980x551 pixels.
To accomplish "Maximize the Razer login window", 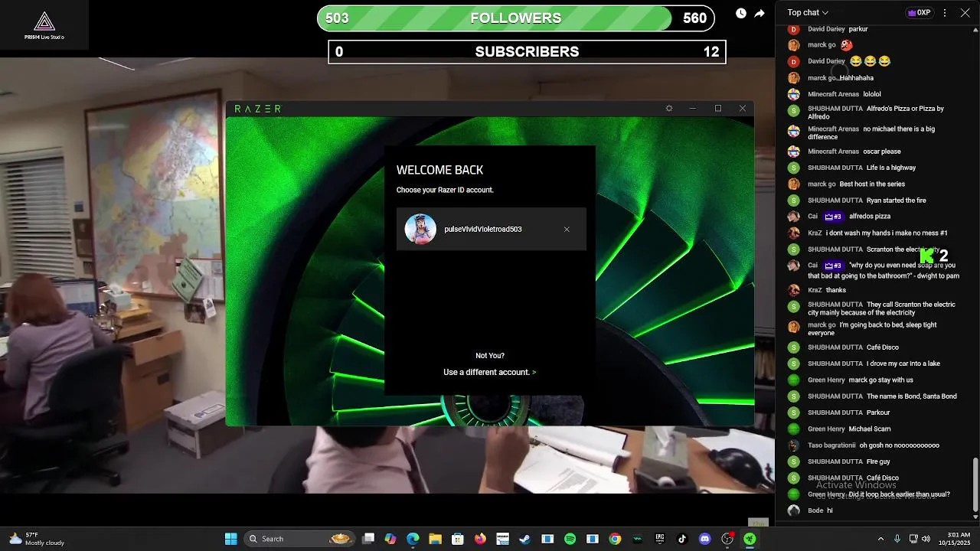I will click(x=718, y=109).
